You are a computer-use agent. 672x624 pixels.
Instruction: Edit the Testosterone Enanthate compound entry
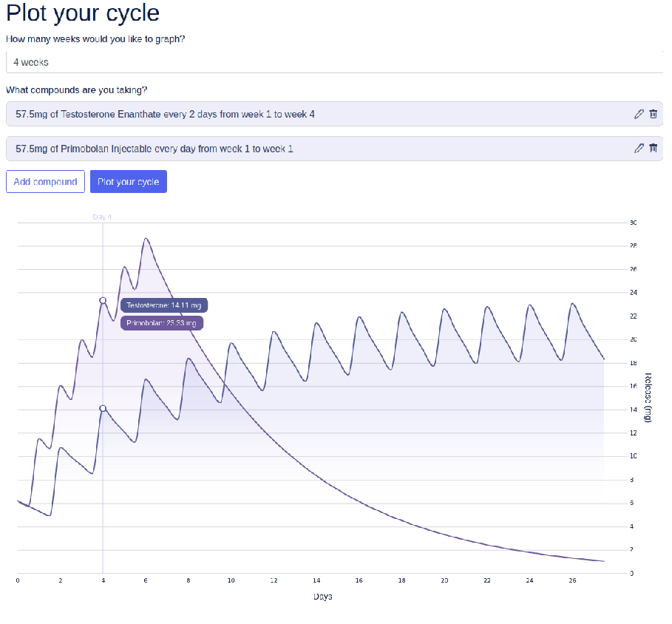tap(639, 114)
